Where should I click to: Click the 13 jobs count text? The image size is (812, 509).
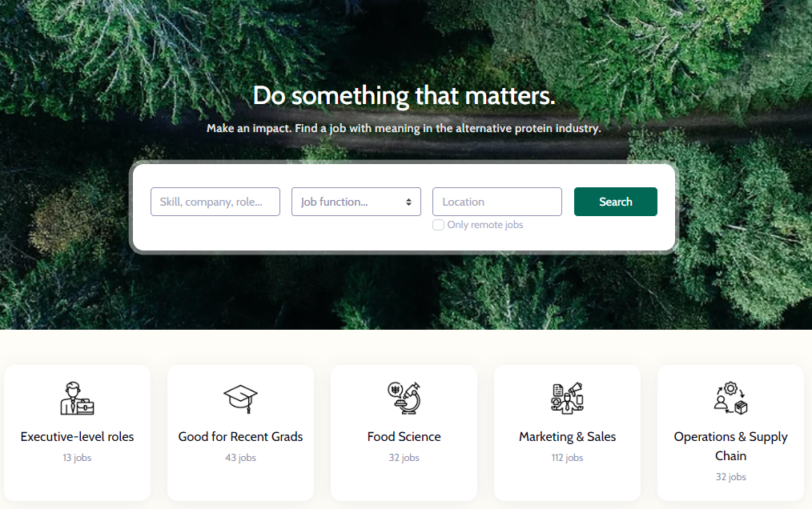[77, 458]
